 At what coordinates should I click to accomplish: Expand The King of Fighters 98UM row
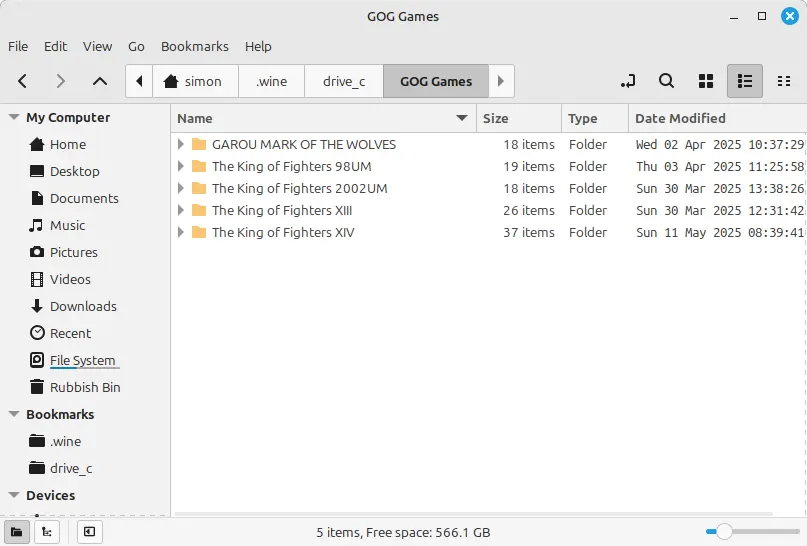point(181,167)
